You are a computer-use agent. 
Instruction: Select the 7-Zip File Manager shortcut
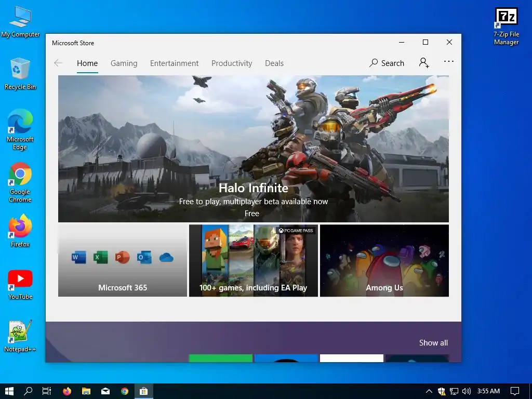point(506,26)
